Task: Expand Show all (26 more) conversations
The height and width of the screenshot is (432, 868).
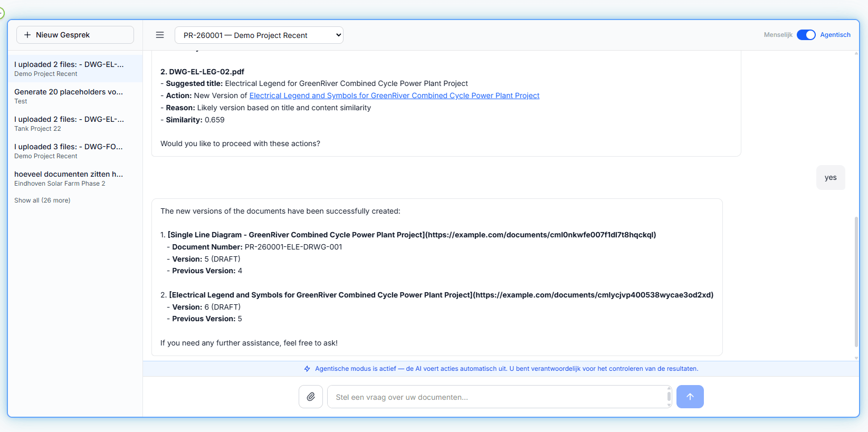Action: [x=42, y=200]
